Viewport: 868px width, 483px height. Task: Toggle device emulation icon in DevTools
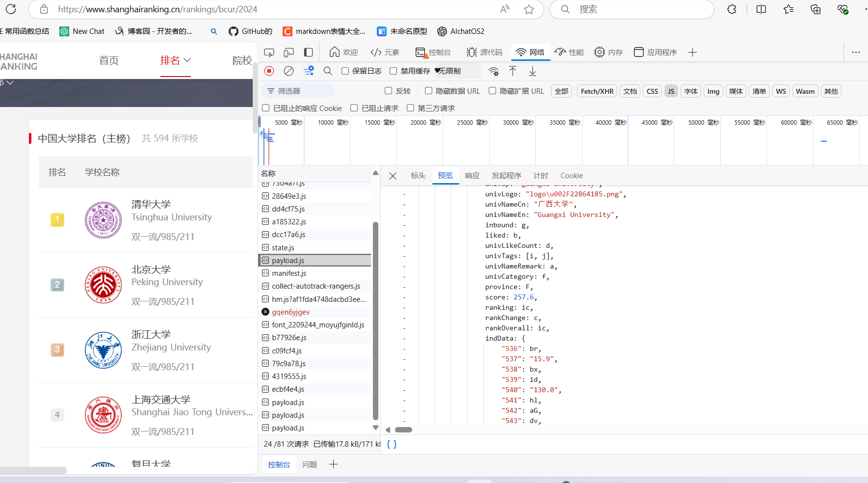[289, 53]
